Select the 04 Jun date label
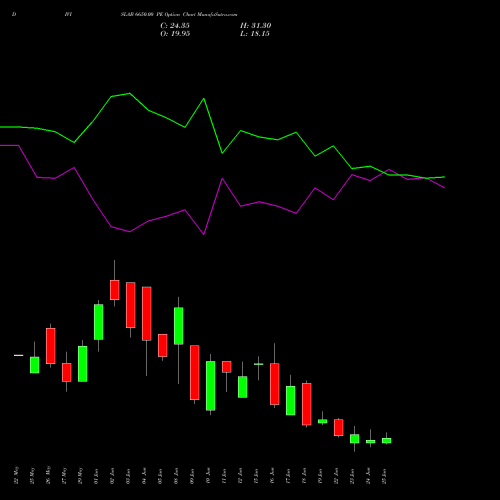This screenshot has height=500, width=500. coord(144,476)
